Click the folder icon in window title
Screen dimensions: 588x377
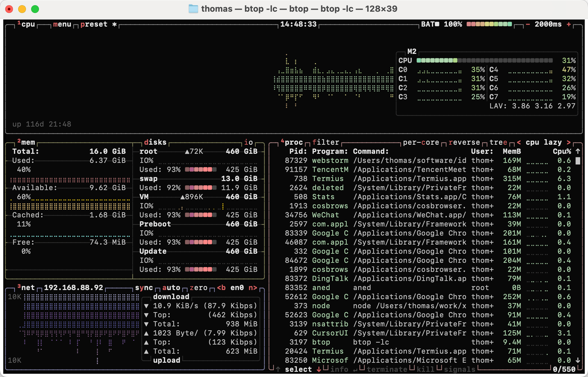pyautogui.click(x=193, y=9)
